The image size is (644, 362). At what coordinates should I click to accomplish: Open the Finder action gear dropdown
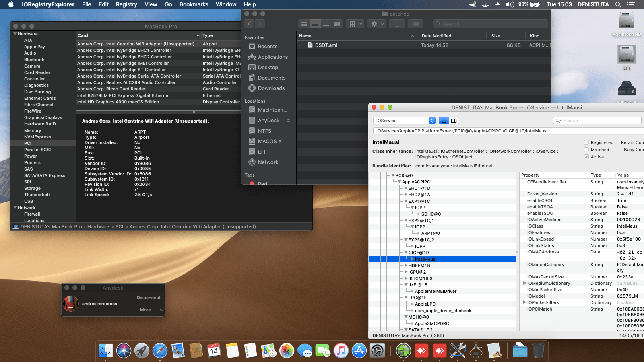coord(377,24)
